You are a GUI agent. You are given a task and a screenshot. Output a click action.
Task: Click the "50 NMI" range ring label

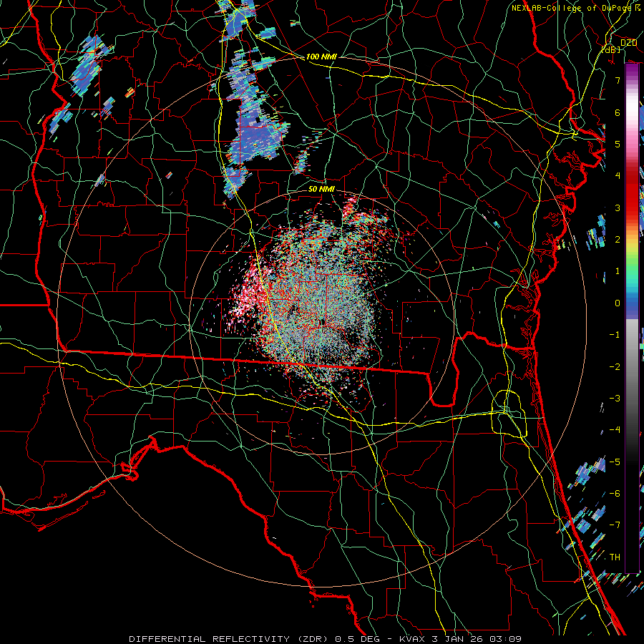tap(321, 189)
